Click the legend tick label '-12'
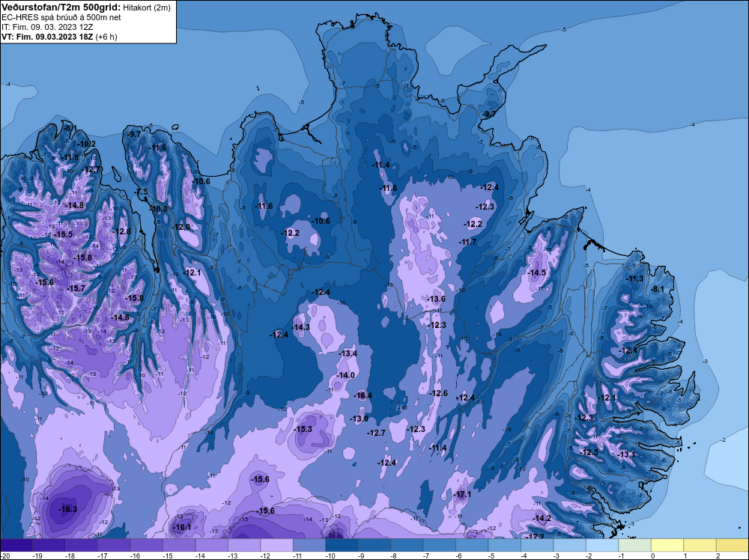 [x=267, y=556]
